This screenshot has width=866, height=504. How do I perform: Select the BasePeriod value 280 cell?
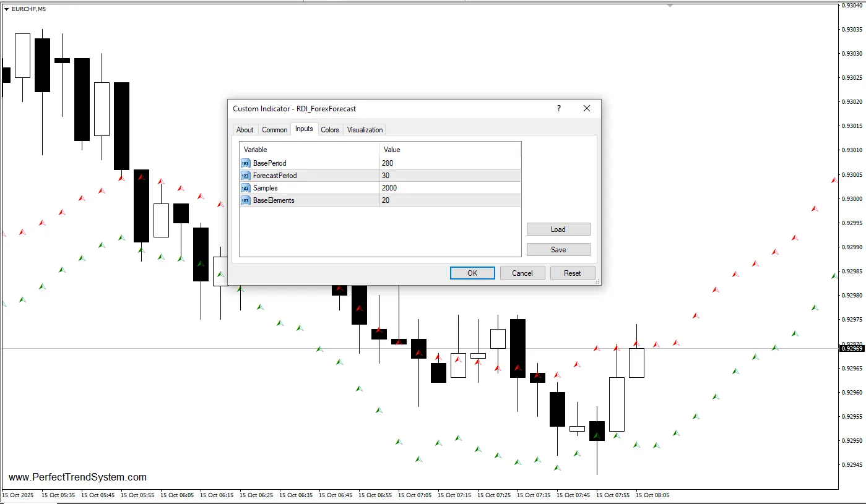[449, 163]
